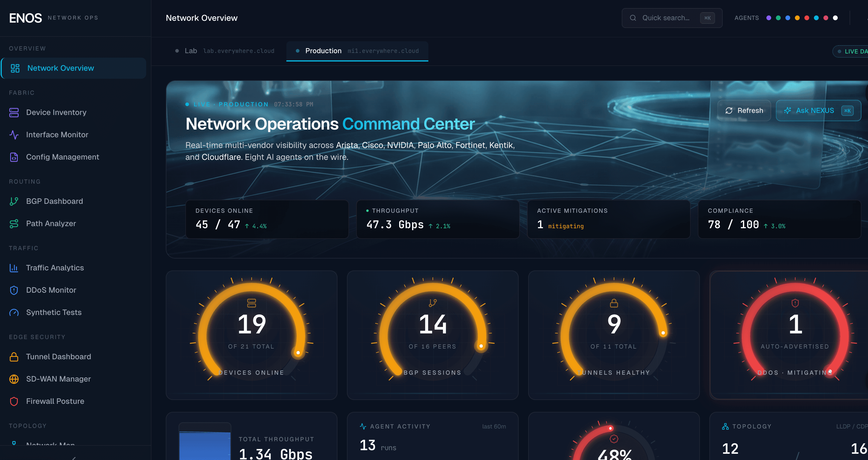This screenshot has width=868, height=460.
Task: Click the BGP Sessions gauge showing 14
Action: tap(433, 335)
